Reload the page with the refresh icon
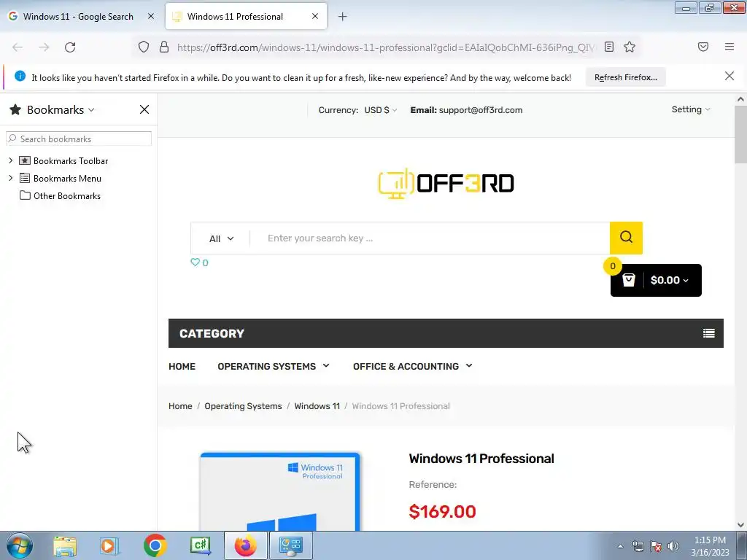The height and width of the screenshot is (560, 747). point(70,47)
